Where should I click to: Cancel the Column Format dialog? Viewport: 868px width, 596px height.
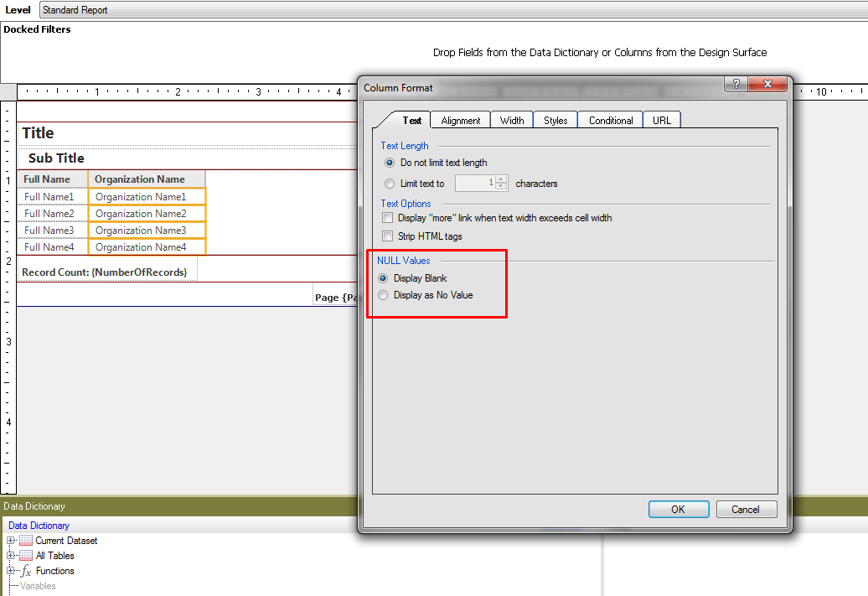click(746, 509)
